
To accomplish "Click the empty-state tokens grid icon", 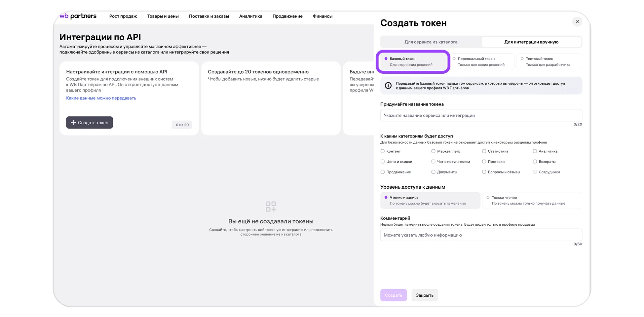I will [x=271, y=206].
